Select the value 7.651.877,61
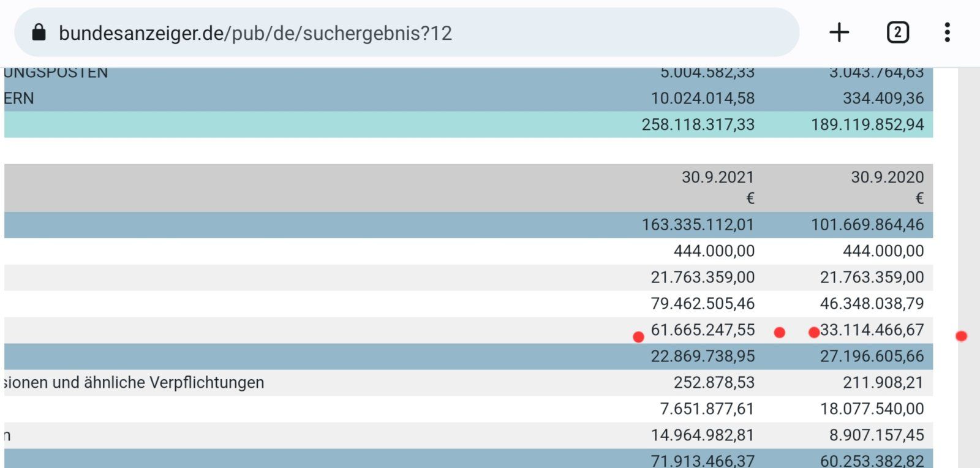 [x=707, y=409]
